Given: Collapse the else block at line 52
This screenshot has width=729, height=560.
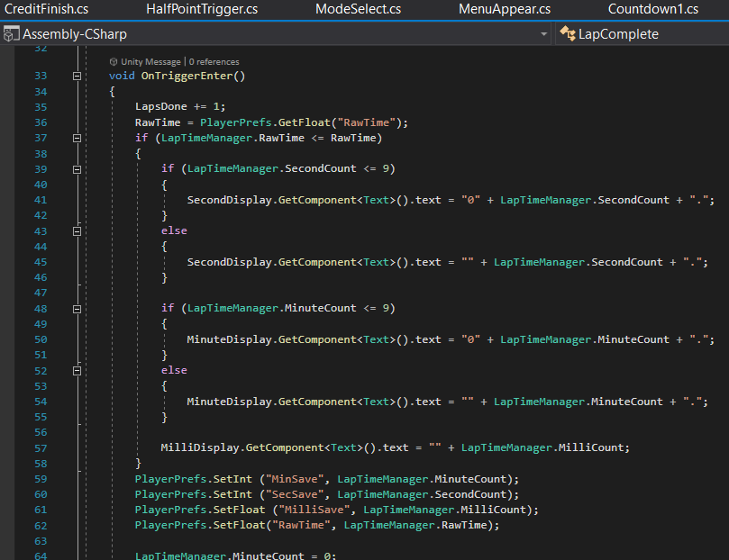Looking at the screenshot, I should tap(77, 371).
